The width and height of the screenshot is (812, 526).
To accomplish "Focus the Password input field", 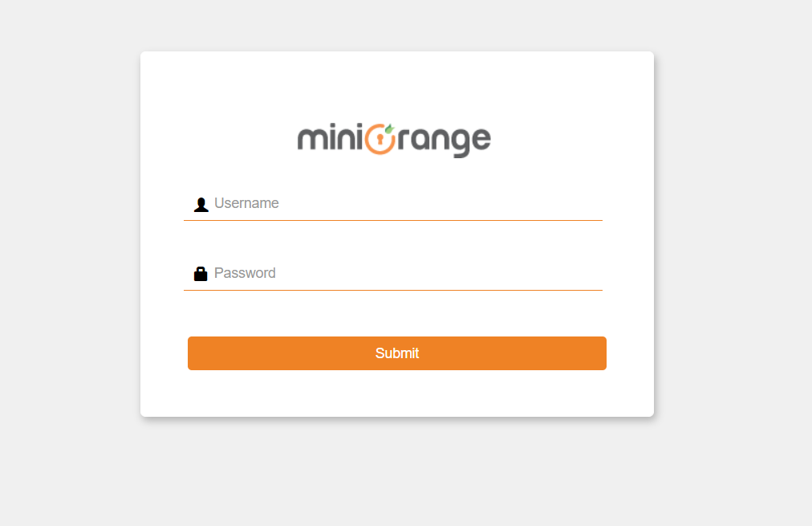I will click(x=393, y=274).
